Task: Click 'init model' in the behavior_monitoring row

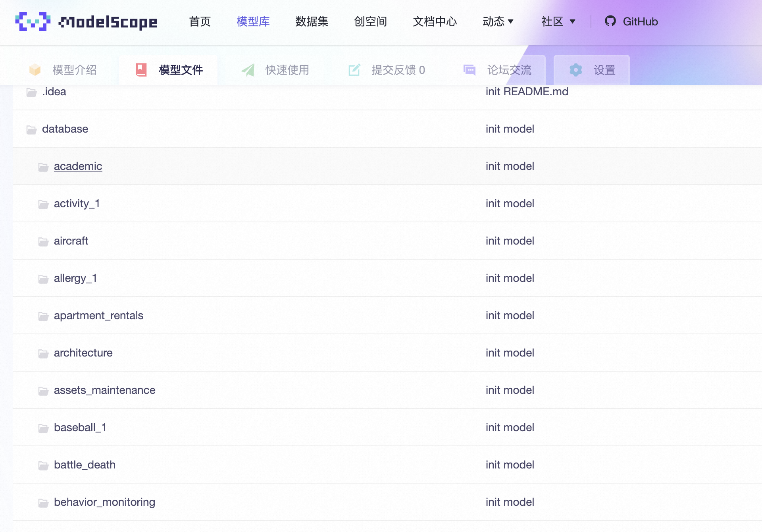Action: point(510,502)
